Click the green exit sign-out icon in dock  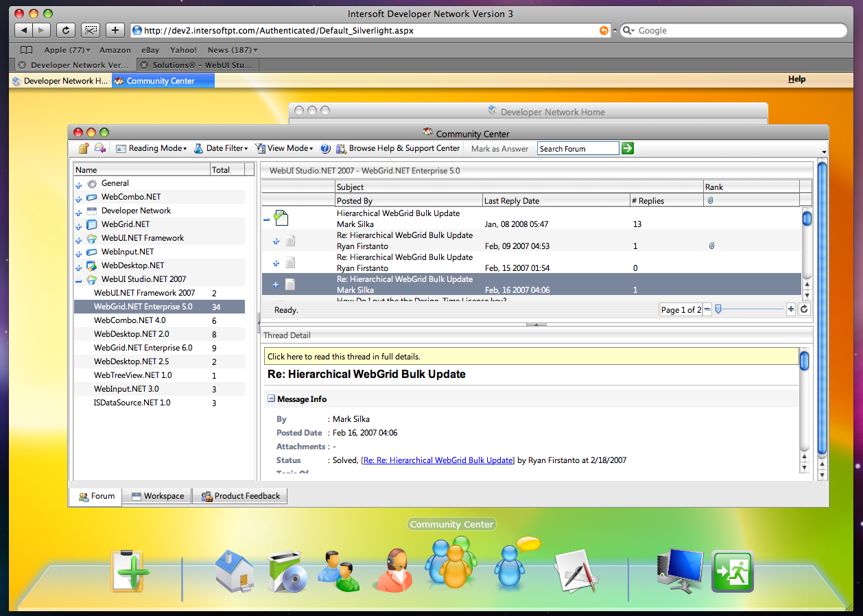[732, 571]
